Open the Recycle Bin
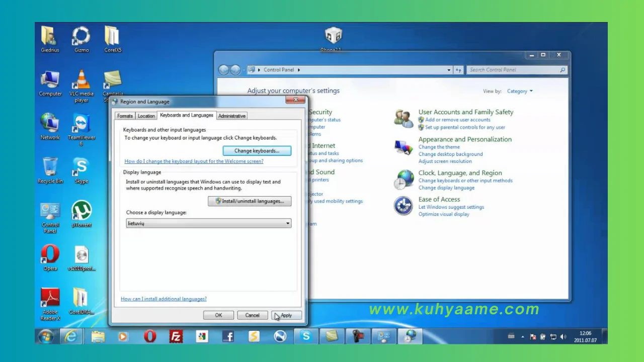 [x=50, y=170]
